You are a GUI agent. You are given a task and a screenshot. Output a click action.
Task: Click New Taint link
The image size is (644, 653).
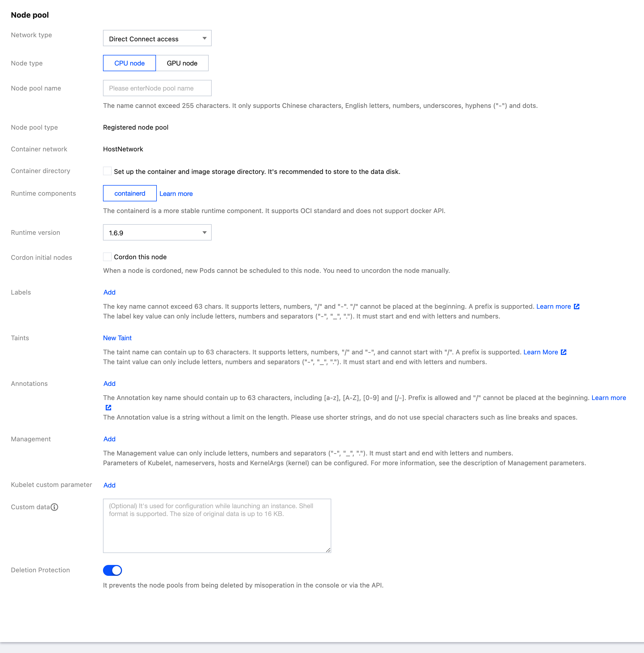[117, 338]
